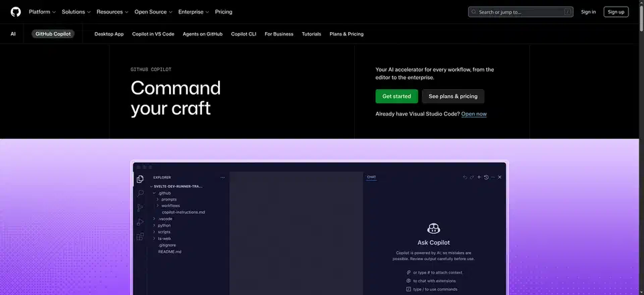Open the README.md file
This screenshot has width=644, height=295.
coord(170,252)
